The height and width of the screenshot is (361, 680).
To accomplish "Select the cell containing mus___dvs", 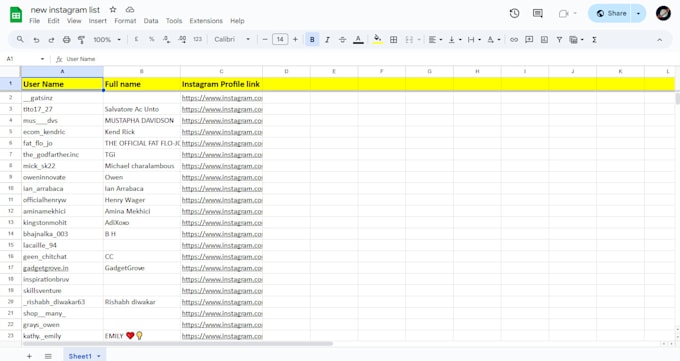I will 62,121.
